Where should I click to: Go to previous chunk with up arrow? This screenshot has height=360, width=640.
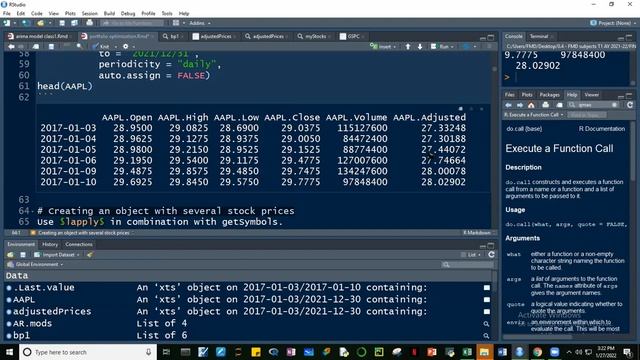click(408, 47)
